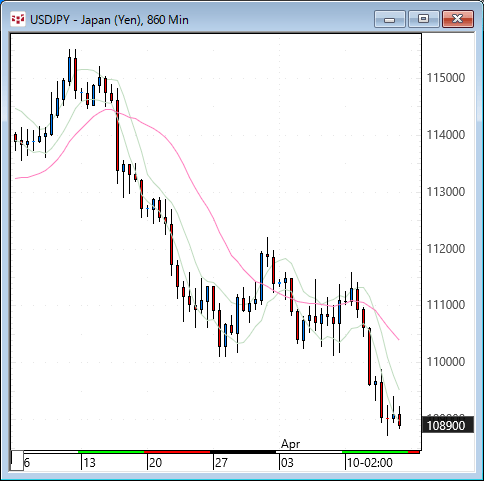Click the date label 20 on time axis
The width and height of the screenshot is (484, 481).
click(x=155, y=463)
